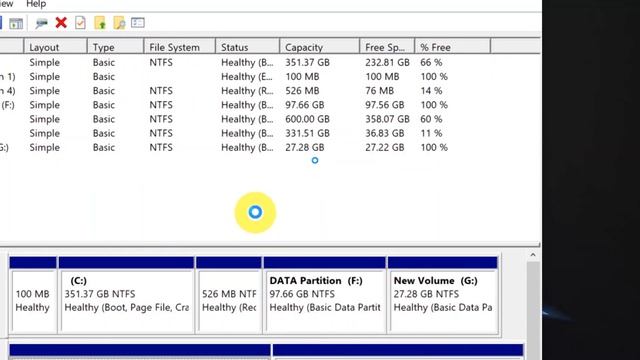This screenshot has width=640, height=360.
Task: Click the 60 % free value
Action: pyautogui.click(x=431, y=119)
